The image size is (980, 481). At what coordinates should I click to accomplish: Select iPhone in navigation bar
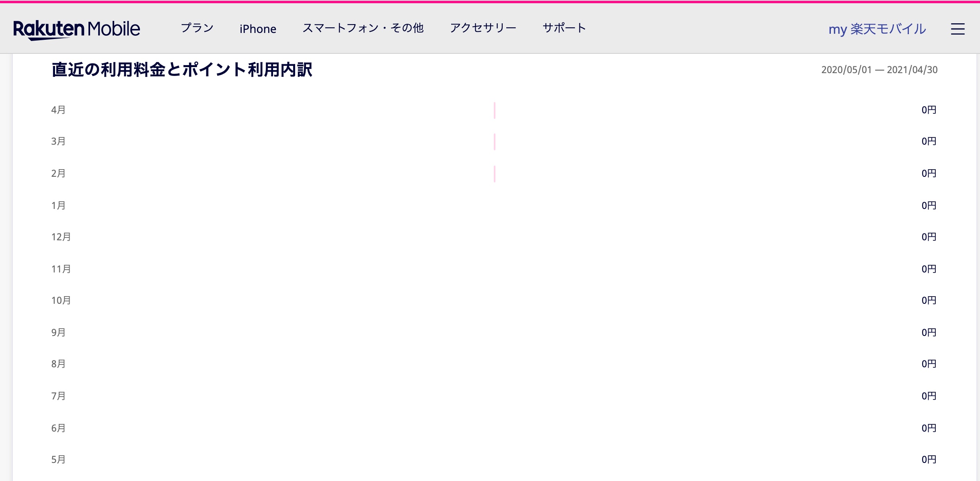[x=258, y=29]
